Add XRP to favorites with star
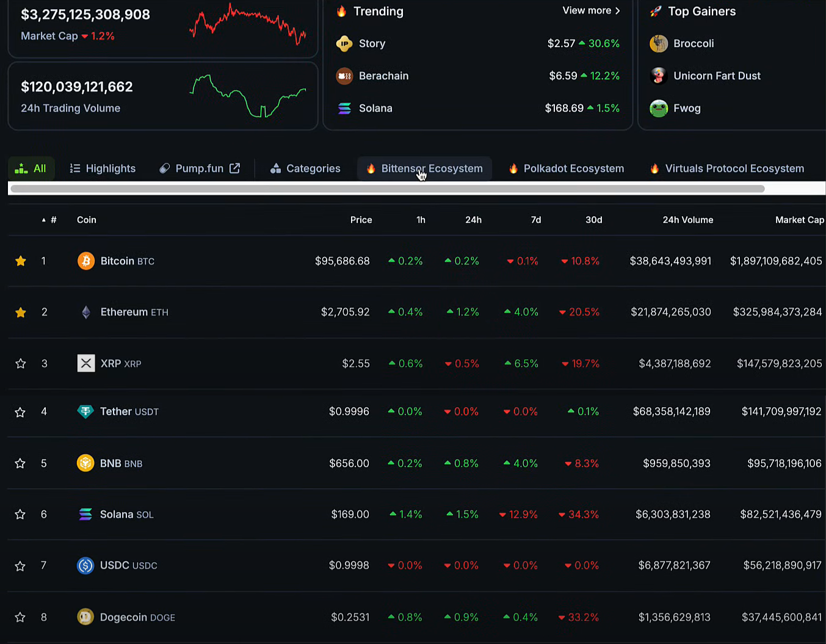 [21, 364]
